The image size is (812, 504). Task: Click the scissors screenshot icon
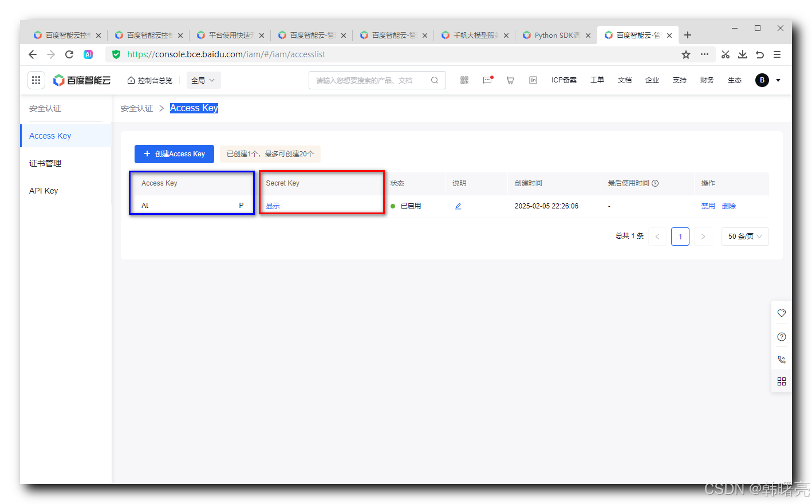point(726,54)
